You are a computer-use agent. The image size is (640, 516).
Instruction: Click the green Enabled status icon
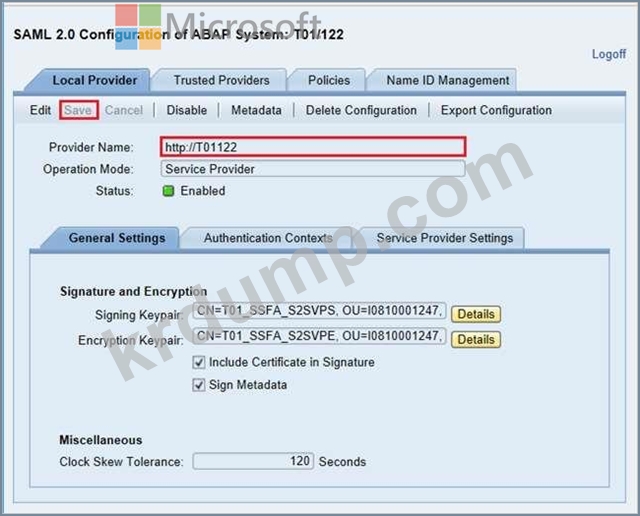[168, 191]
